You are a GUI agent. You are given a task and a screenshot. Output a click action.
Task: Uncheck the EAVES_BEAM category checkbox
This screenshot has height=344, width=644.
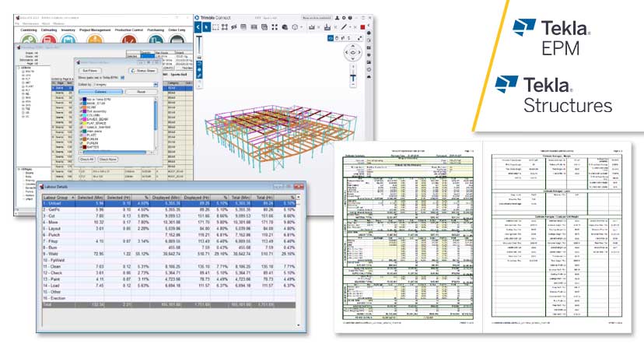pos(80,119)
